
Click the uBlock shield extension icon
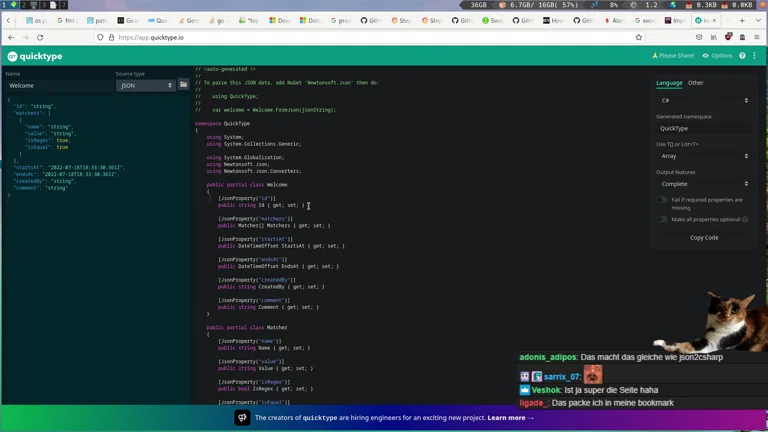click(x=728, y=37)
